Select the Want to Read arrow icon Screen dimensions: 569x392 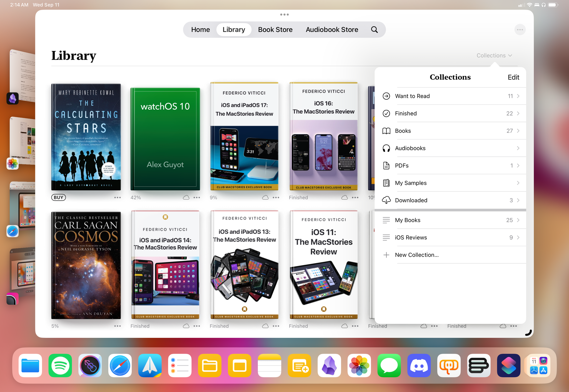[386, 96]
